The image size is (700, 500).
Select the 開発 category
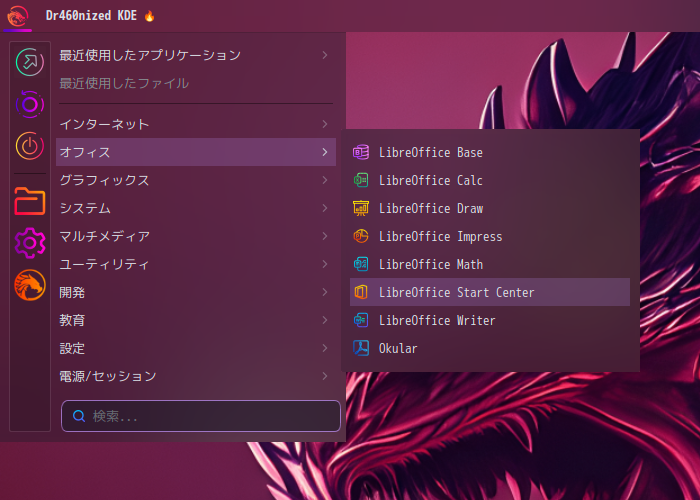click(x=196, y=292)
